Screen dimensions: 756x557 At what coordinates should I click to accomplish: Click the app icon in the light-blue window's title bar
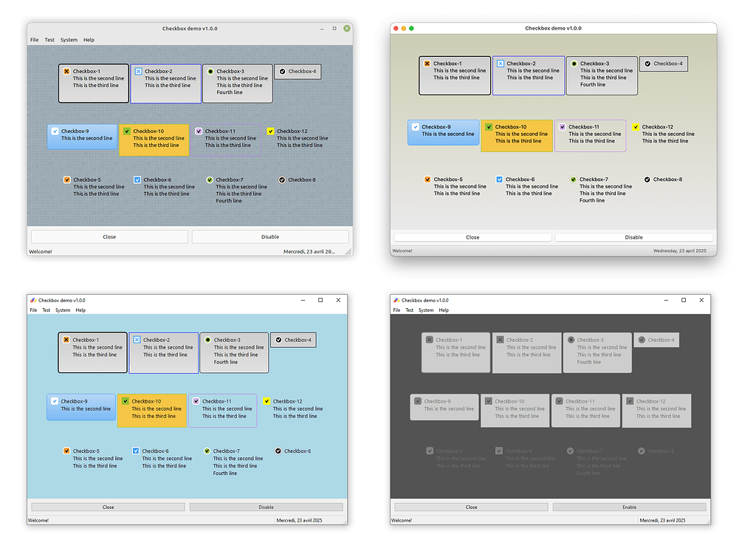[32, 300]
